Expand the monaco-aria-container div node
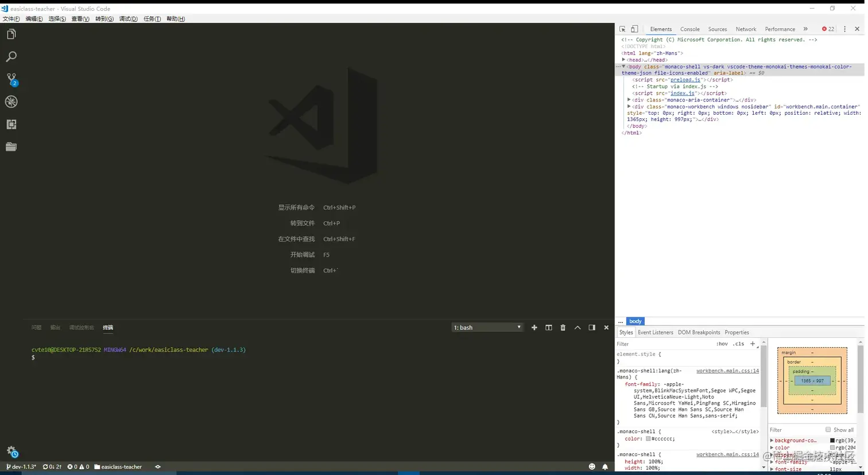868x475 pixels. click(x=629, y=100)
